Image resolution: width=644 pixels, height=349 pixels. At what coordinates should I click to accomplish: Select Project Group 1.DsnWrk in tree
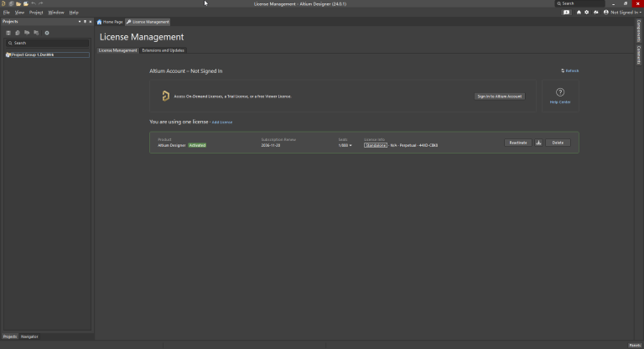pyautogui.click(x=32, y=55)
